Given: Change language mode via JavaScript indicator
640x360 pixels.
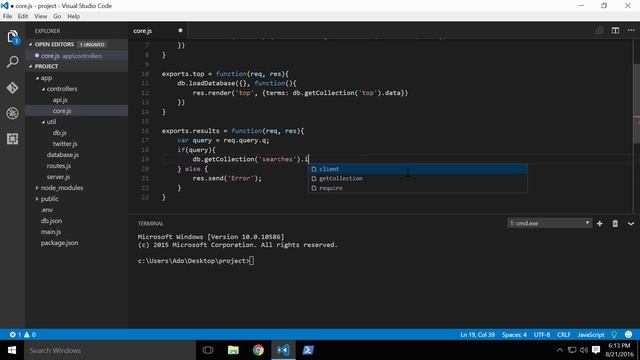Looking at the screenshot, I should tap(591, 334).
